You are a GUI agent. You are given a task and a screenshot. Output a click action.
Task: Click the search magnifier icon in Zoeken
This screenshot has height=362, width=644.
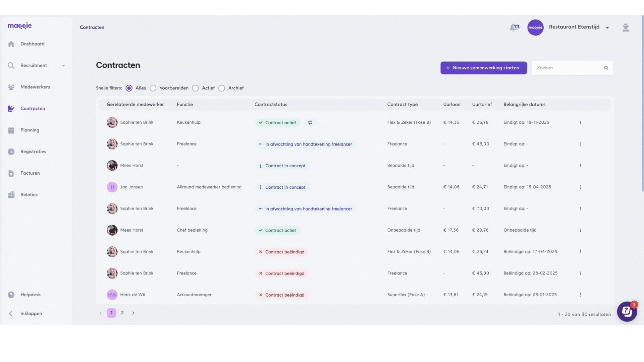(x=606, y=68)
